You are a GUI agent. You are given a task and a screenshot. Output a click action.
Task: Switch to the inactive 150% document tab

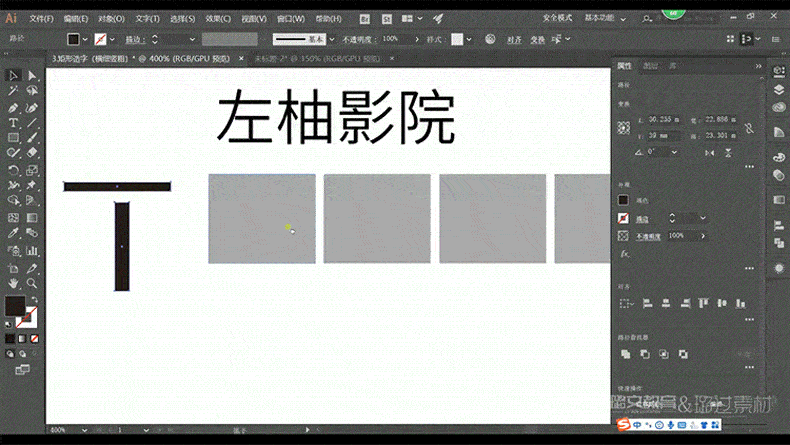click(317, 59)
